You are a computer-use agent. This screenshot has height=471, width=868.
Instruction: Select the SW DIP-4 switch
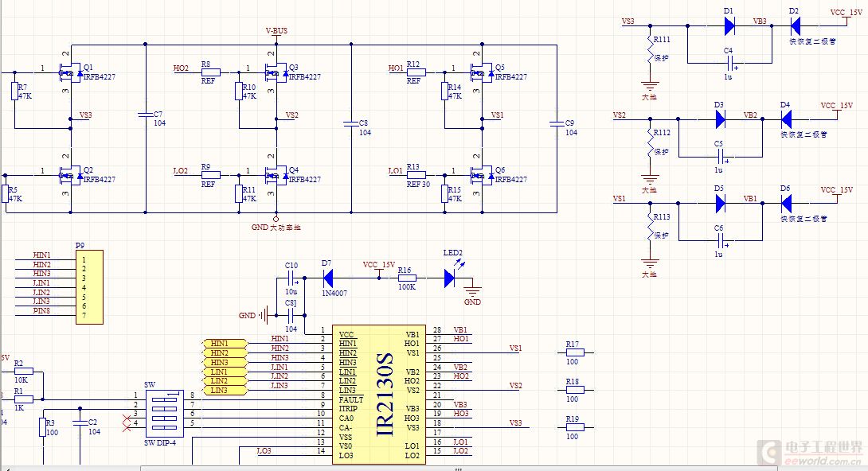pyautogui.click(x=164, y=414)
